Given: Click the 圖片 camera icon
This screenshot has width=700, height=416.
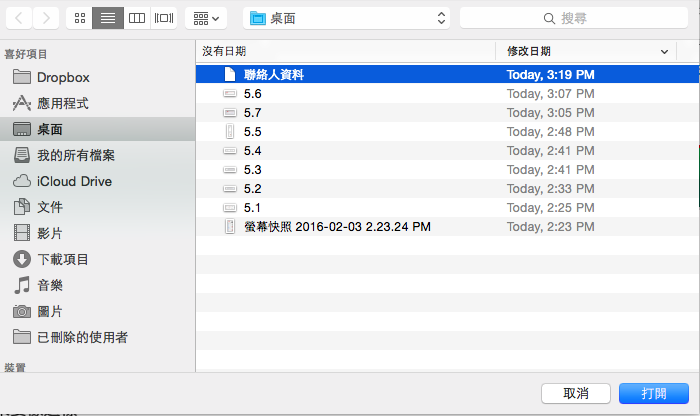Looking at the screenshot, I should 22,311.
